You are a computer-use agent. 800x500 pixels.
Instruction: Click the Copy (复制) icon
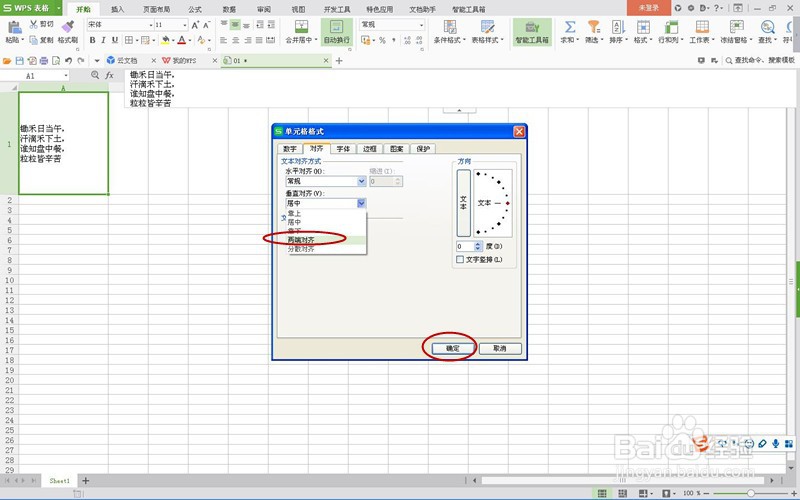[x=34, y=40]
